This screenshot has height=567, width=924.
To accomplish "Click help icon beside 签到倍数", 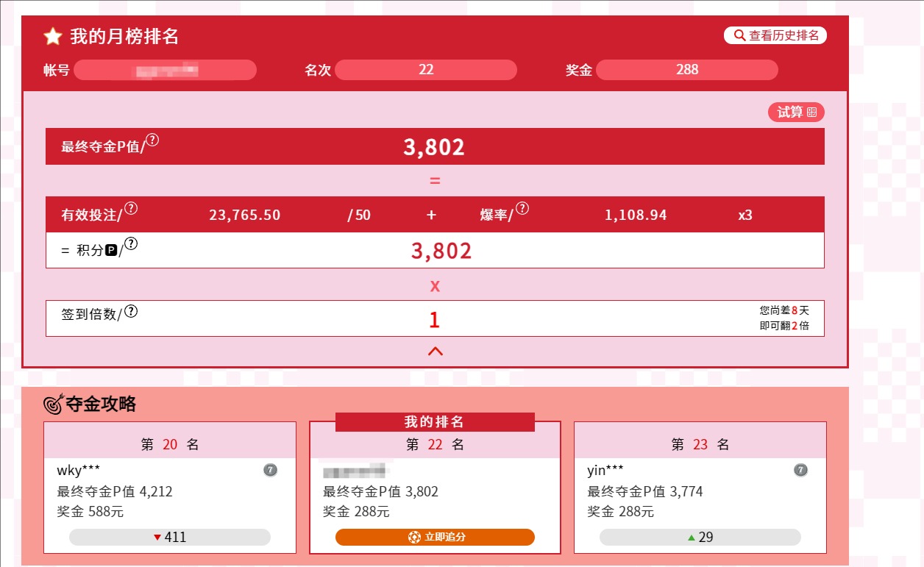I will click(x=131, y=312).
